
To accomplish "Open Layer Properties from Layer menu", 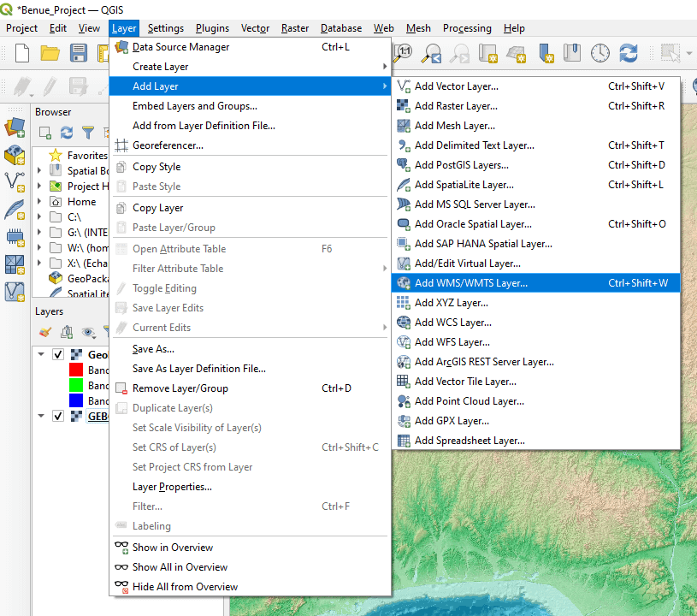I will click(x=172, y=487).
